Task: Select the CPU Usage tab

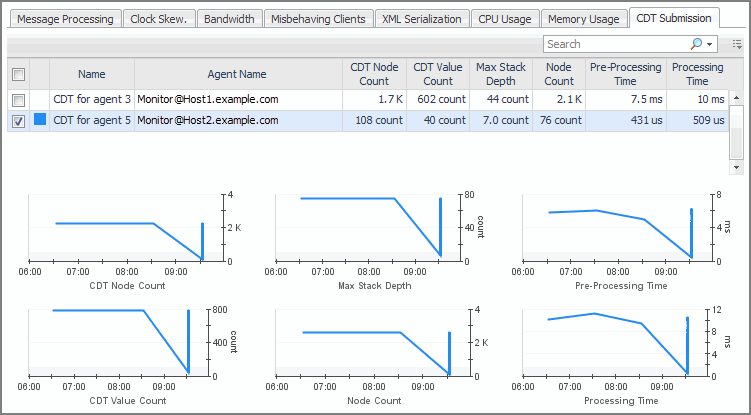Action: (505, 19)
